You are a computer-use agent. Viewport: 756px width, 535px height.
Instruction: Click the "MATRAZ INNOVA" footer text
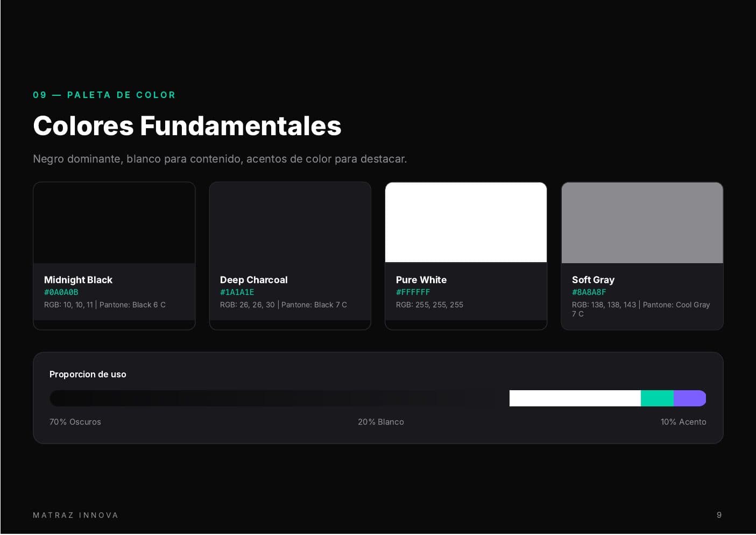coord(76,515)
